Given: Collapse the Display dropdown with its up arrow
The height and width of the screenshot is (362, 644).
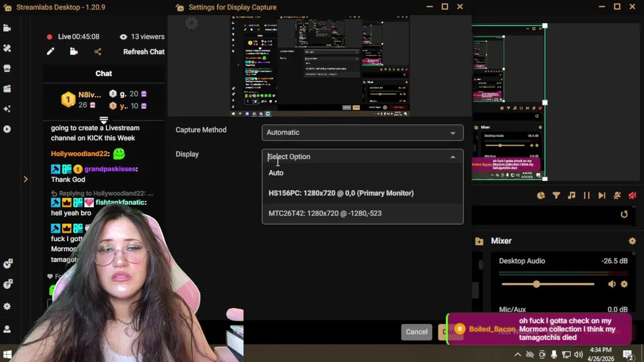Looking at the screenshot, I should [453, 157].
